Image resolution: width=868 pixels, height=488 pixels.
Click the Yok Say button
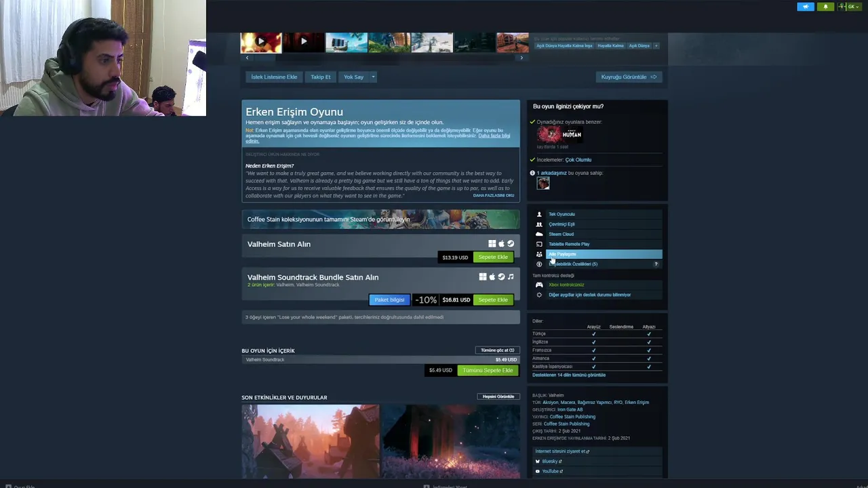353,77
